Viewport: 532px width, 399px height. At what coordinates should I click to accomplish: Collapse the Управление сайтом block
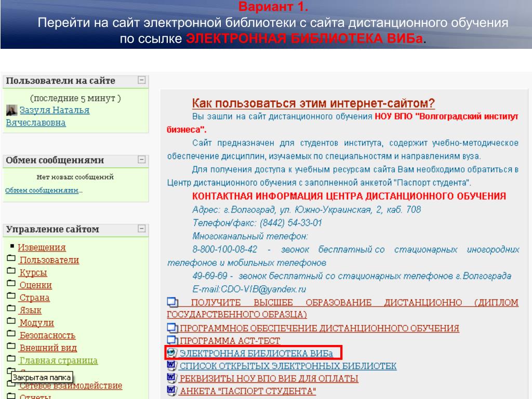point(142,229)
